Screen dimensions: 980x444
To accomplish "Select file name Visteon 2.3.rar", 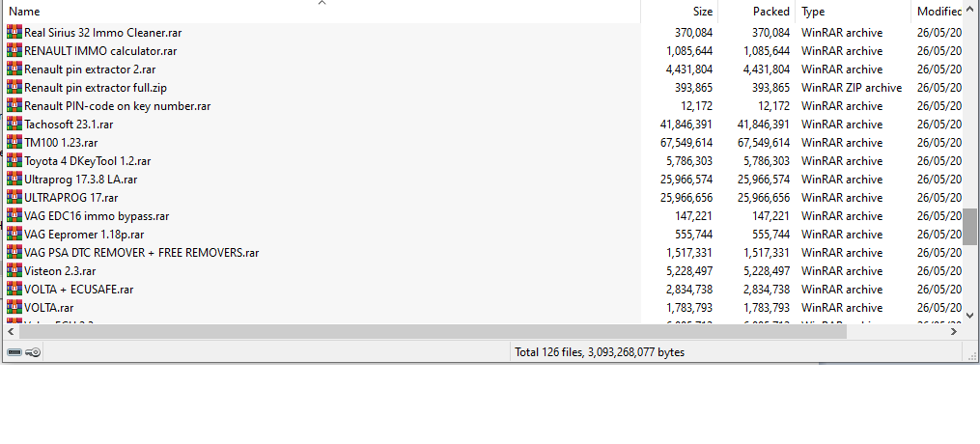I will [60, 271].
